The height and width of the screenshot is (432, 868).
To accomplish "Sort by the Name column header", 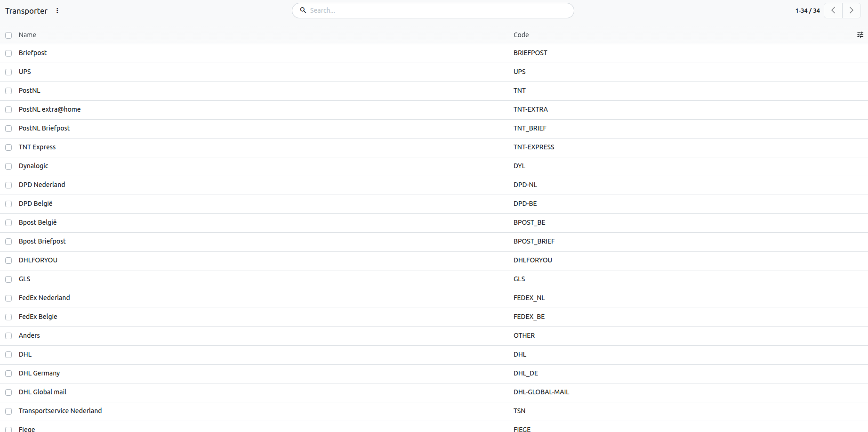I will [27, 35].
